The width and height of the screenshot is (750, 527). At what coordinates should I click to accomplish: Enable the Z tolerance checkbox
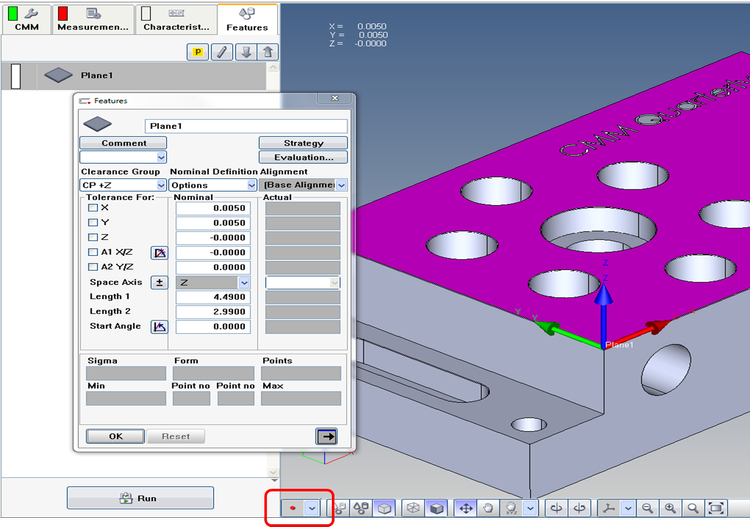pos(93,237)
